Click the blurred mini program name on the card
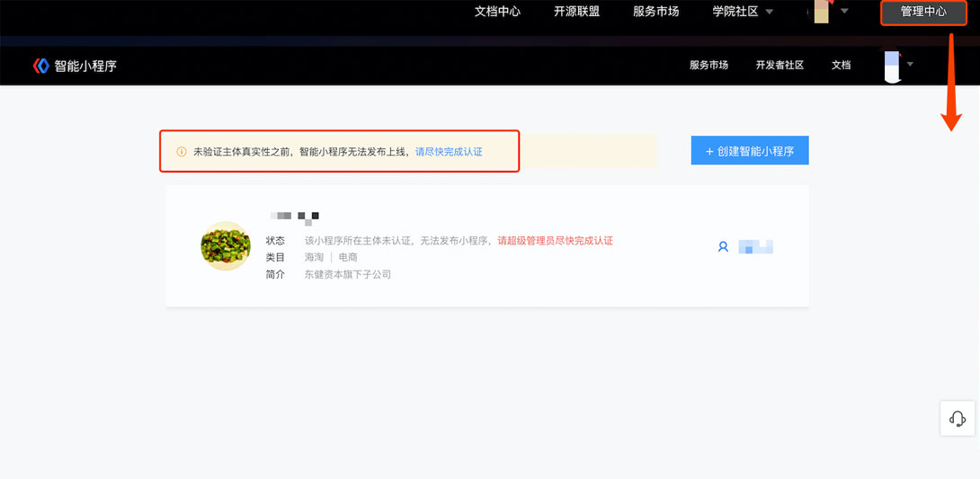This screenshot has width=980, height=479. click(x=295, y=217)
